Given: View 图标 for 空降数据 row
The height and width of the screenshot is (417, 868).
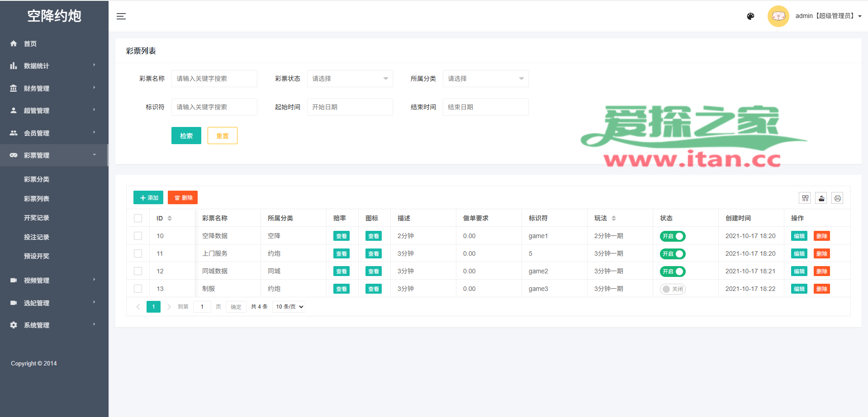Looking at the screenshot, I should (374, 236).
